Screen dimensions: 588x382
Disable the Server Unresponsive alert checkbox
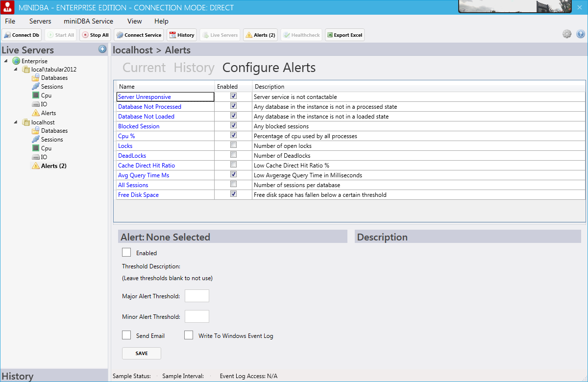234,96
